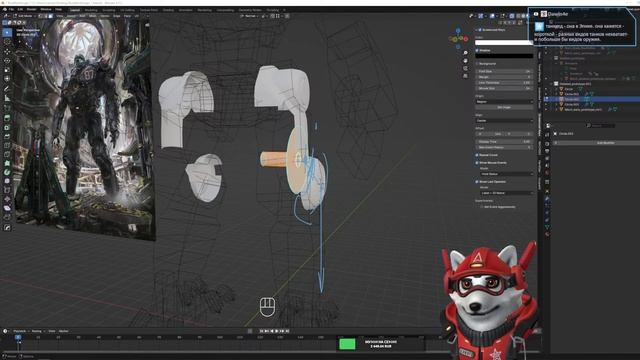
Task: Select the Measure ruler tool
Action: 7,98
